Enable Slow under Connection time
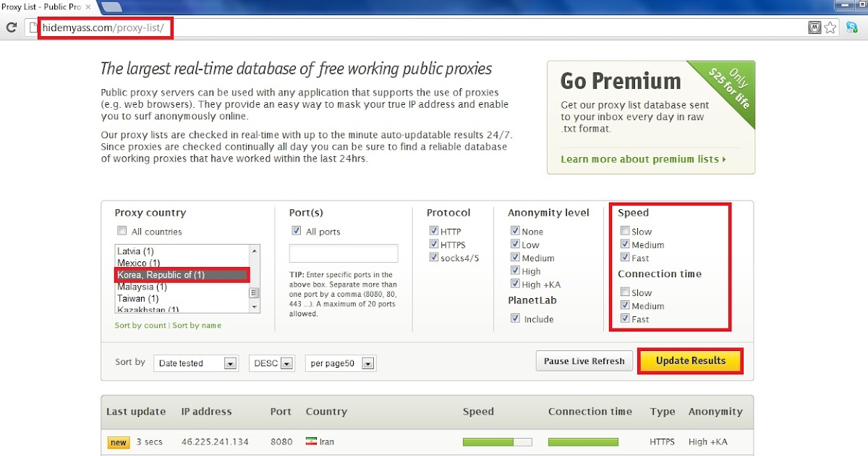Image resolution: width=868 pixels, height=456 pixels. coord(625,292)
